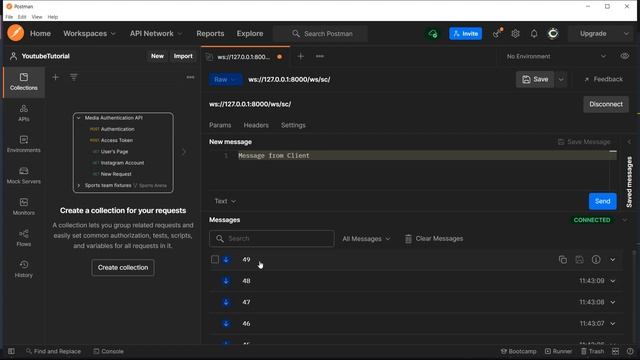Open the API Network menu
Screen dimensions: 640x360
[156, 33]
